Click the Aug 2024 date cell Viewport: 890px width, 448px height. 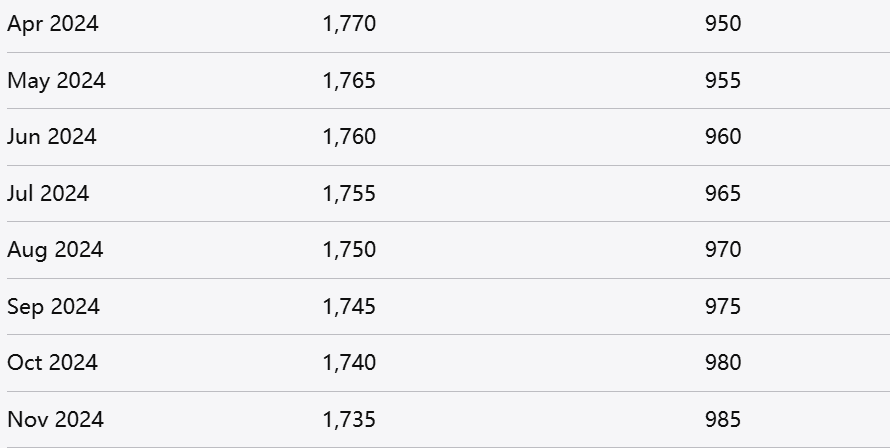click(55, 249)
